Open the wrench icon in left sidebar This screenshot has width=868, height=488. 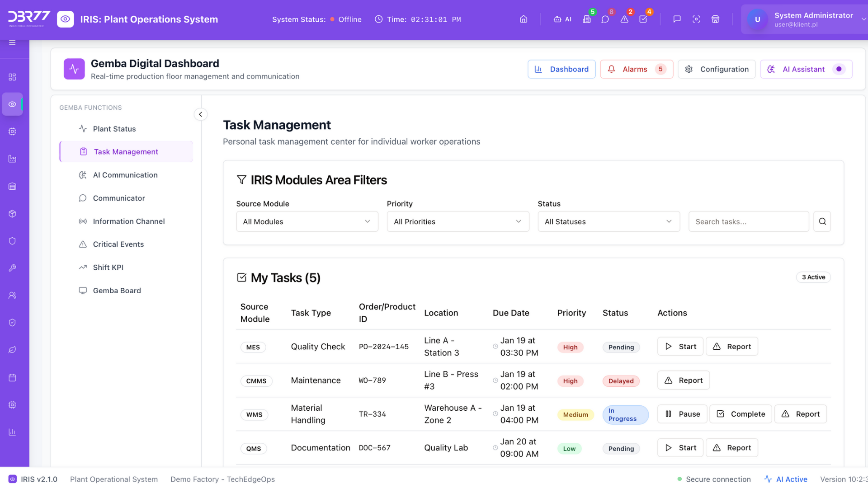12,268
